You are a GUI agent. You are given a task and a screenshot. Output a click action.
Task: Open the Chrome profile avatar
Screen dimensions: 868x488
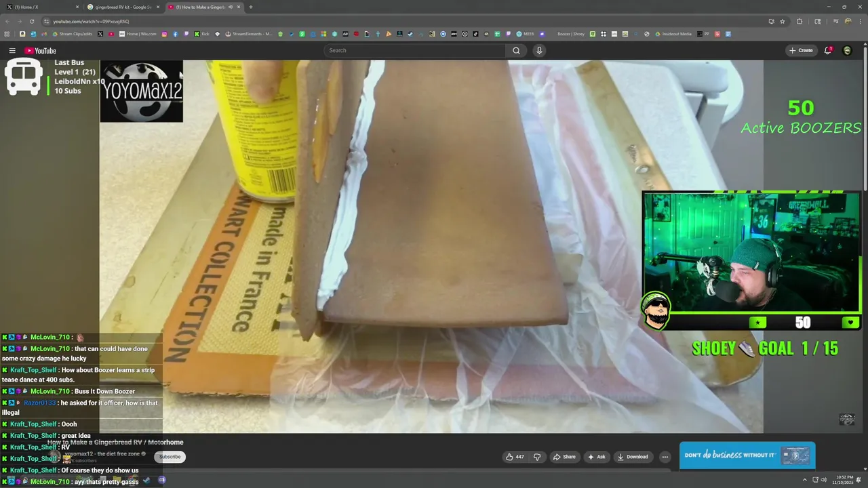[848, 21]
